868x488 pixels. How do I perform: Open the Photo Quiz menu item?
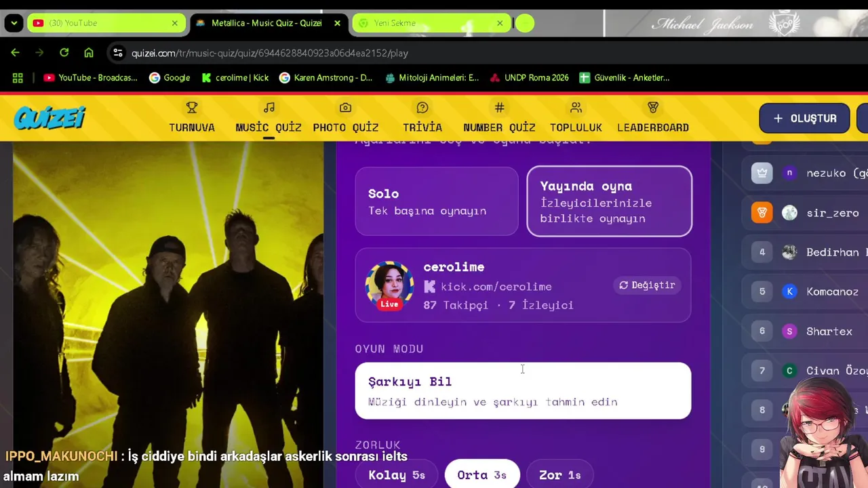tap(346, 117)
